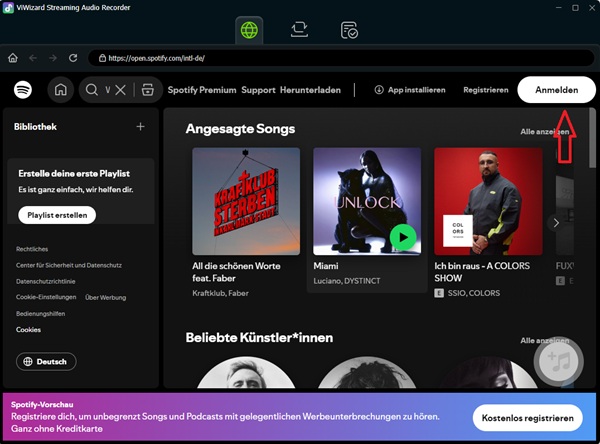Click artist text Luciano, DYSTINCT

tap(347, 281)
